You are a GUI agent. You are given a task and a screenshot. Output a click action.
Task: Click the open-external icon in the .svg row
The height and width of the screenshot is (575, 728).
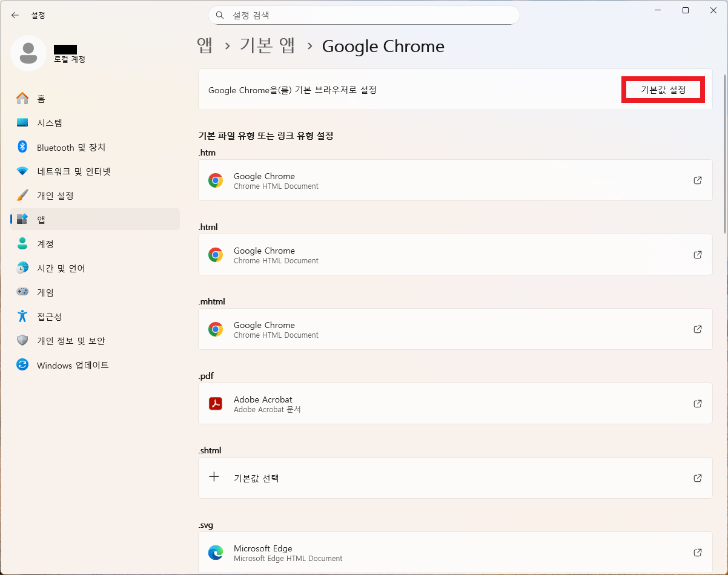click(698, 553)
